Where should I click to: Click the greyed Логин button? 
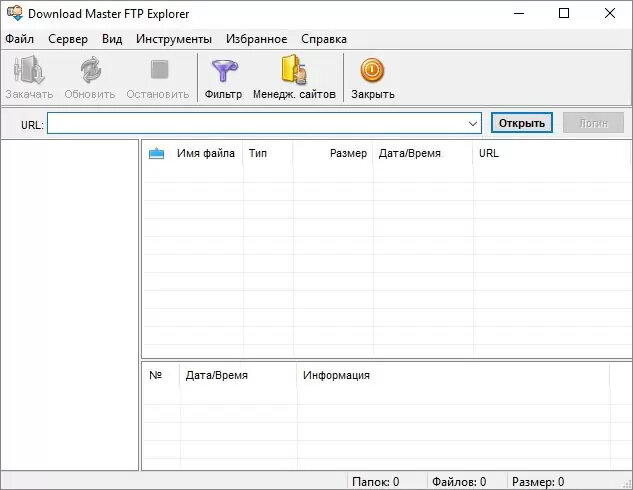[x=593, y=123]
